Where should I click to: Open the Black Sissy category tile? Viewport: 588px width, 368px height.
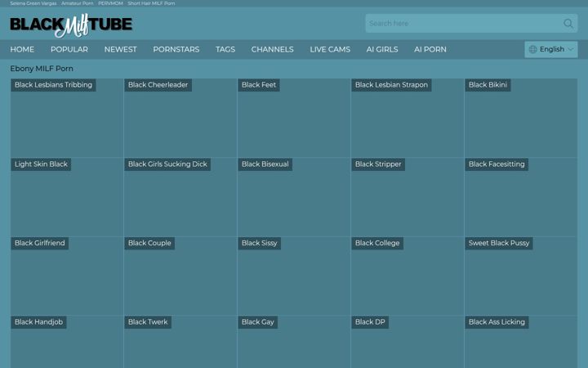[x=294, y=276]
